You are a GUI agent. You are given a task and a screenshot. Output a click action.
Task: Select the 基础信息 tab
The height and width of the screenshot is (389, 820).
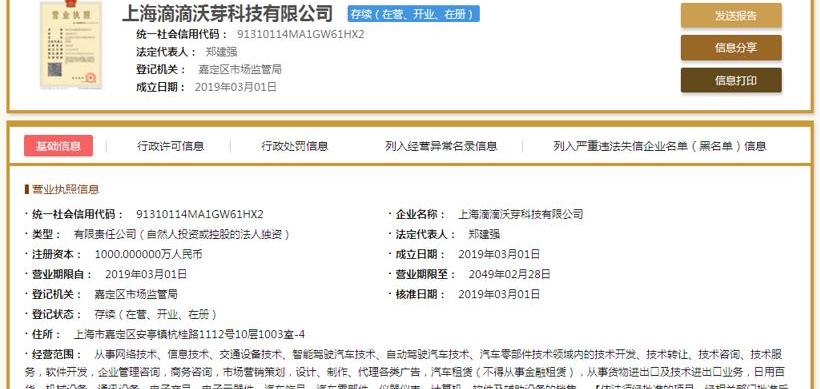[59, 146]
